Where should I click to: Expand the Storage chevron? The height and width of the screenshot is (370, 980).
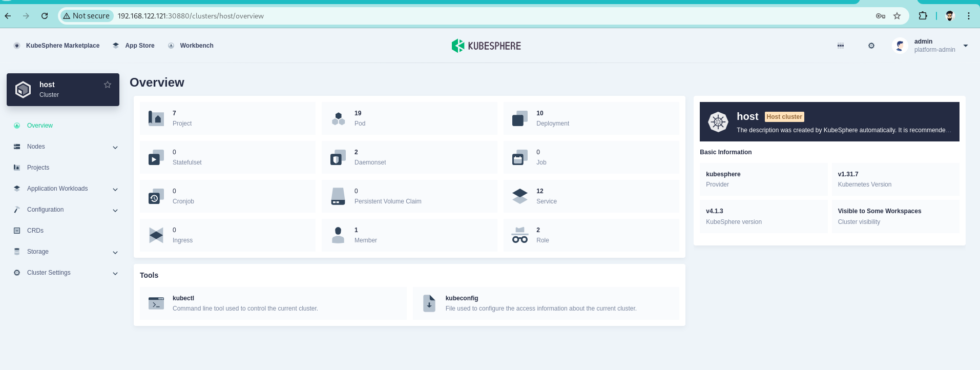[115, 252]
